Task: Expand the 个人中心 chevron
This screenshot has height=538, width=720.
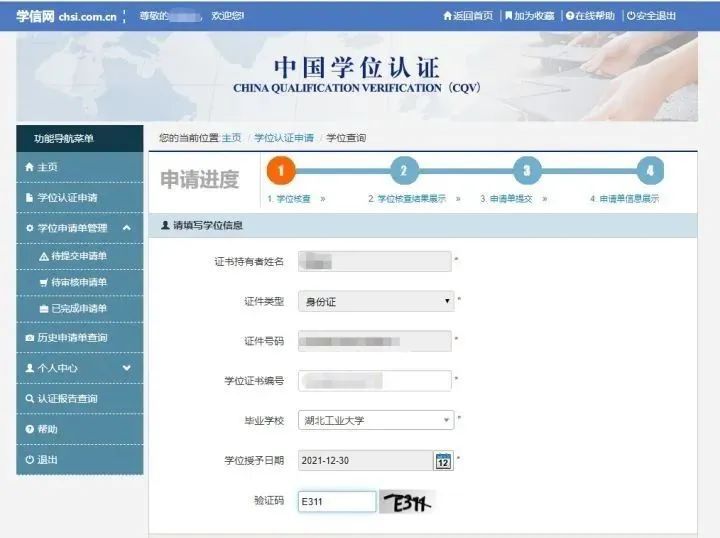Action: [127, 368]
